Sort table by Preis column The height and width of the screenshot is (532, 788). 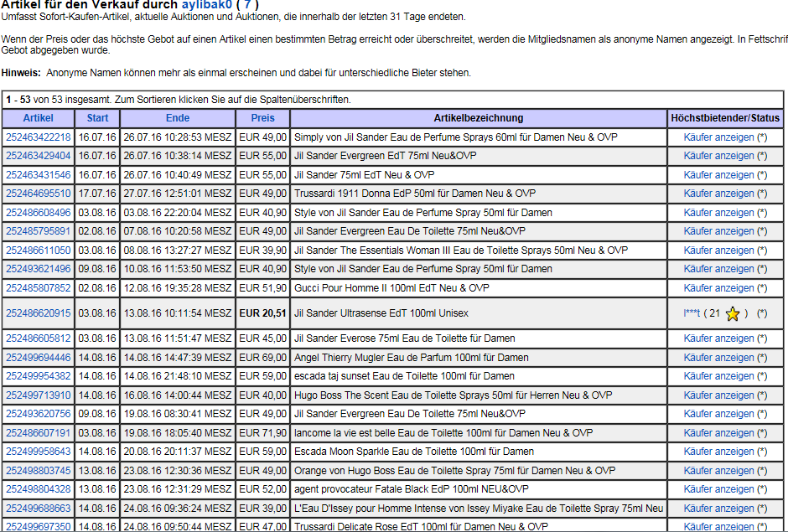pyautogui.click(x=263, y=118)
